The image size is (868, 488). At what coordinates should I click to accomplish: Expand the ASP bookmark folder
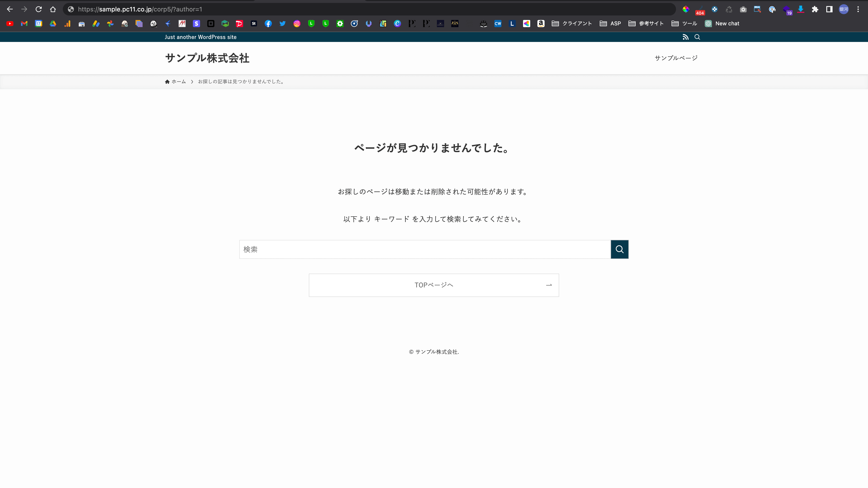click(x=610, y=24)
